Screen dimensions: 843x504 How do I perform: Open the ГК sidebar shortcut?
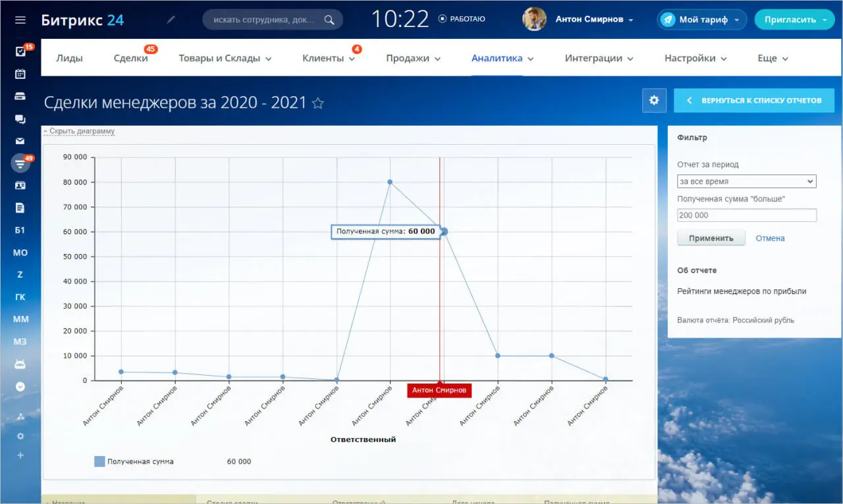point(20,297)
